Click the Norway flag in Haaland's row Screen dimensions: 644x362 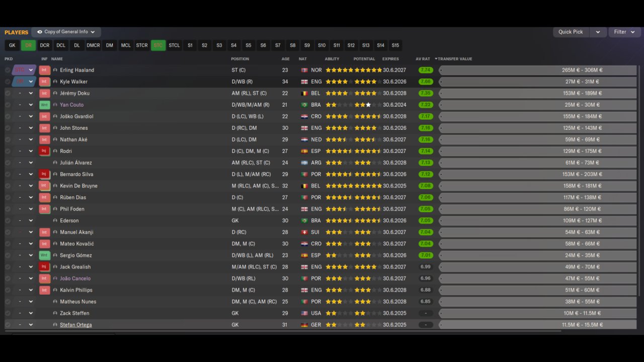coord(304,70)
